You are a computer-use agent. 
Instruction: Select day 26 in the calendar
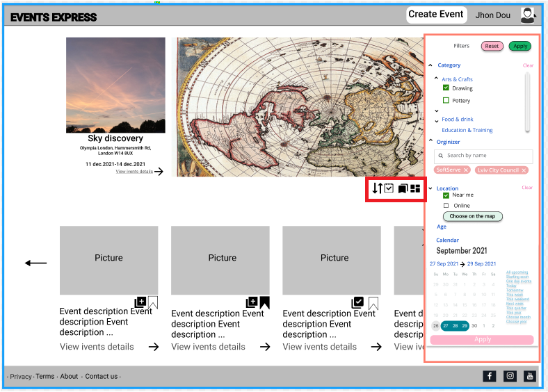click(x=435, y=325)
